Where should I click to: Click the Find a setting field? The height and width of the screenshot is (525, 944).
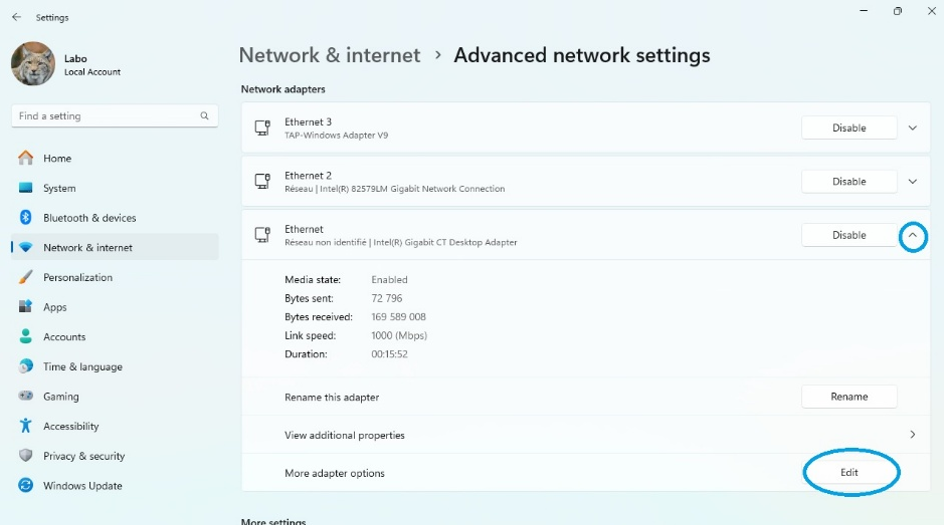tap(105, 116)
